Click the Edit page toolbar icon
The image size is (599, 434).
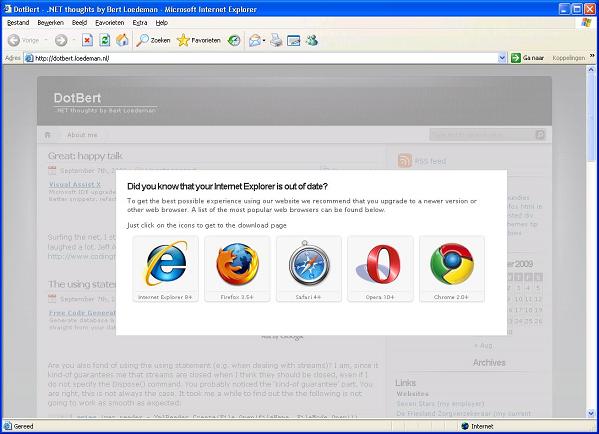click(x=293, y=40)
